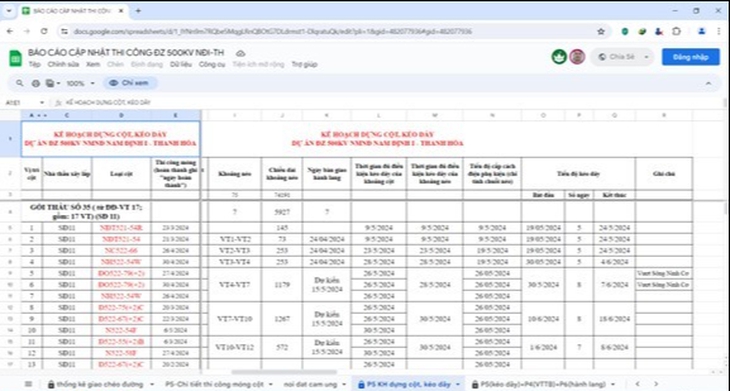Click the print icon in toolbar

pos(35,83)
